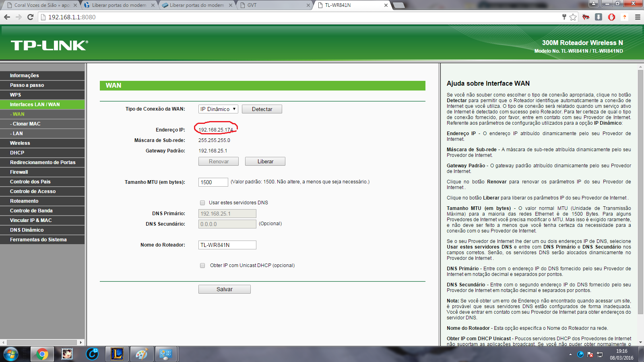Click the Liberar button
Image resolution: width=644 pixels, height=362 pixels.
click(265, 161)
